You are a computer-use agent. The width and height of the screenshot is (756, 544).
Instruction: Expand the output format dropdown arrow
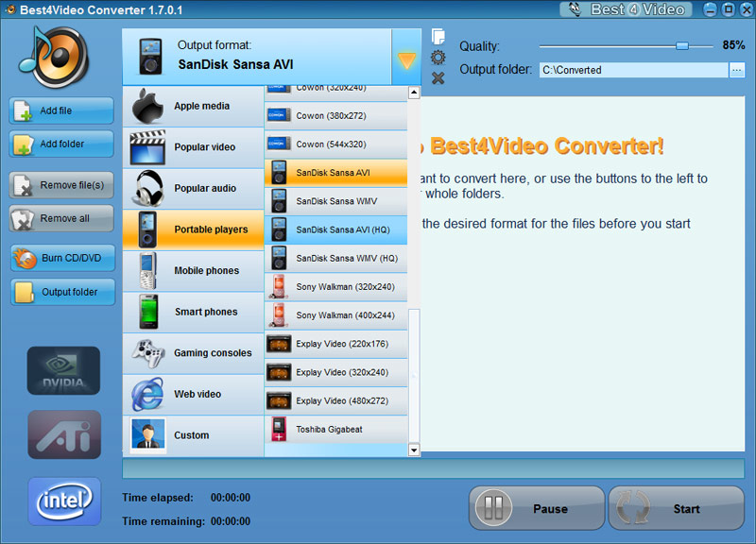click(406, 57)
